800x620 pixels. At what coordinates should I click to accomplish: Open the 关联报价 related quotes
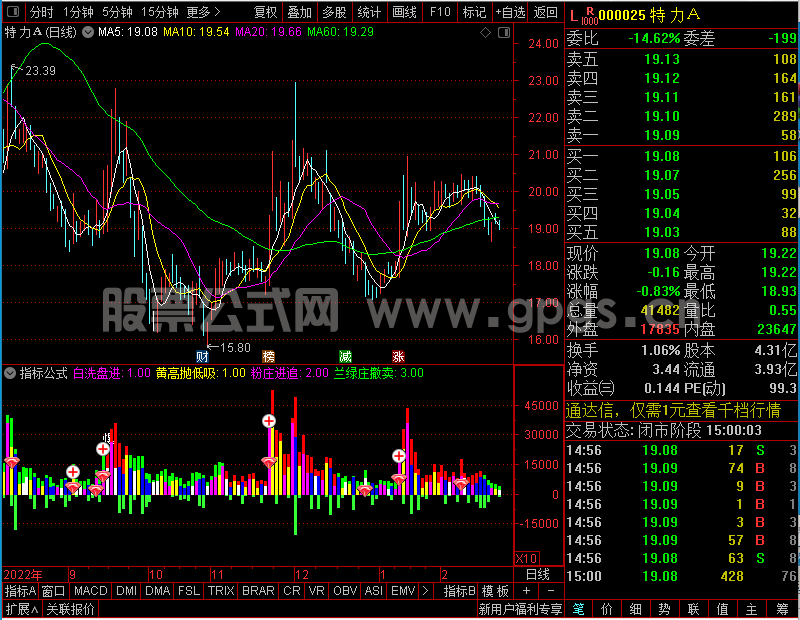(70, 609)
